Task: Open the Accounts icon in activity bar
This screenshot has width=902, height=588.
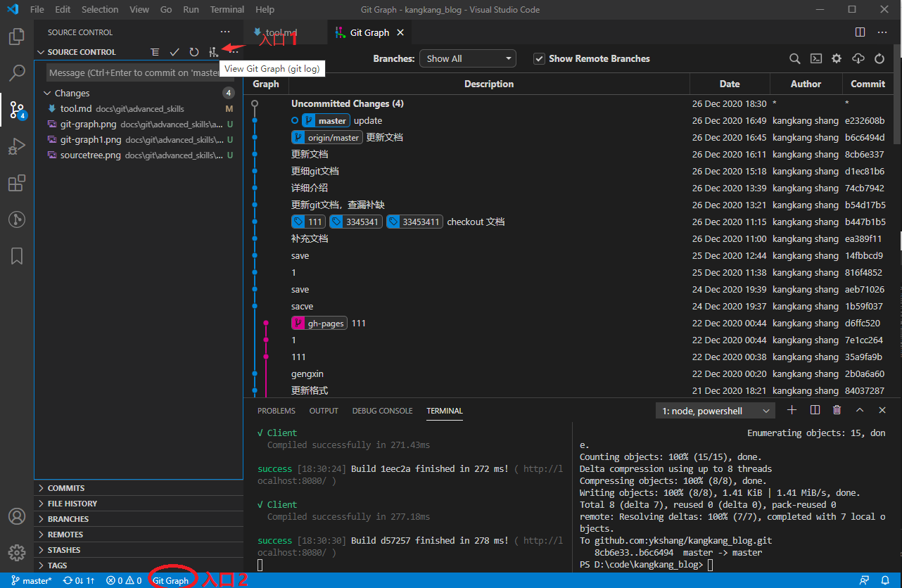Action: click(x=17, y=516)
